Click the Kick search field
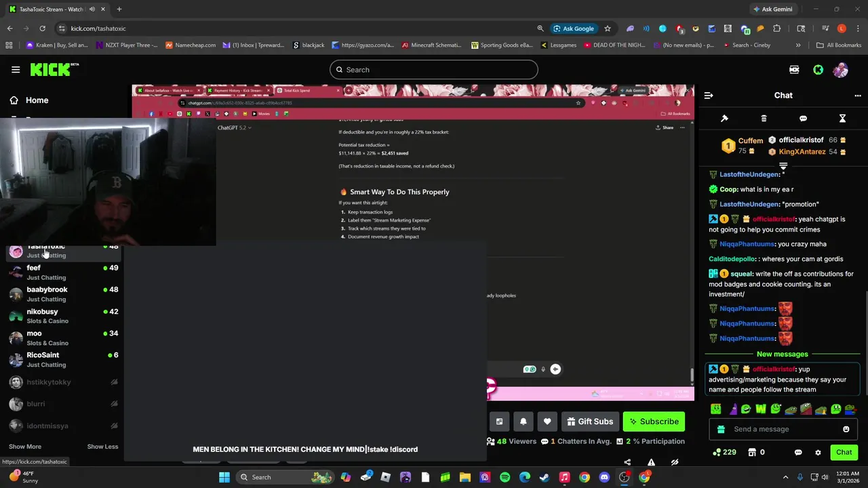868x488 pixels. (434, 70)
